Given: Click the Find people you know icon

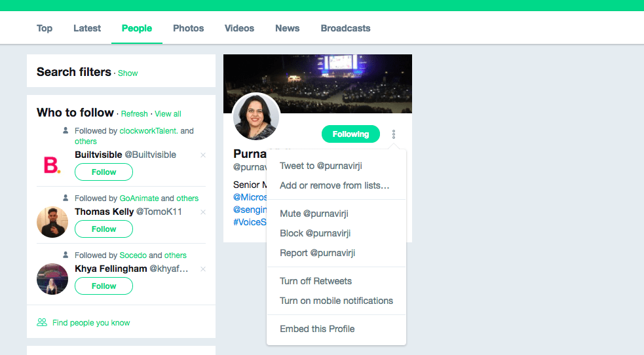Looking at the screenshot, I should [x=42, y=322].
